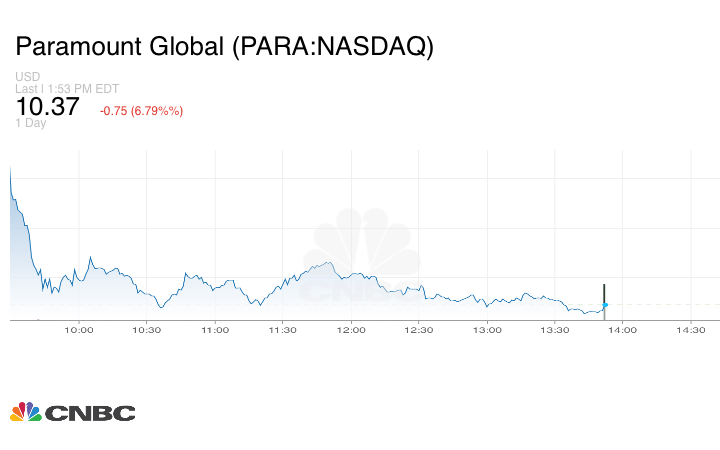Image resolution: width=720 pixels, height=450 pixels.
Task: Select the 14:30 time axis label
Action: [690, 329]
